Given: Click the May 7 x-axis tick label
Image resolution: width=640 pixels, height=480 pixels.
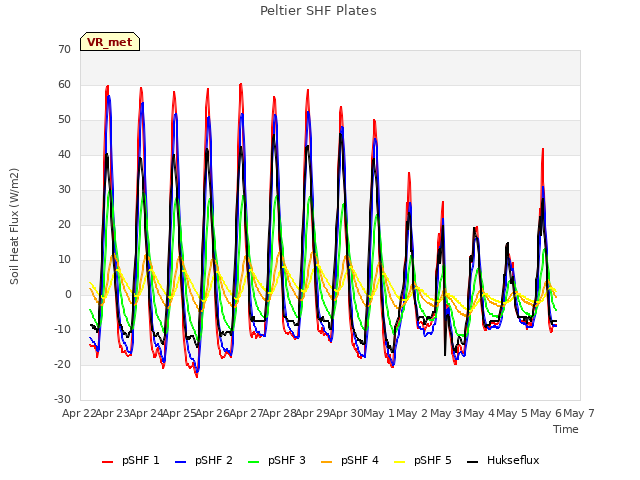Looking at the screenshot, I should 579,413.
